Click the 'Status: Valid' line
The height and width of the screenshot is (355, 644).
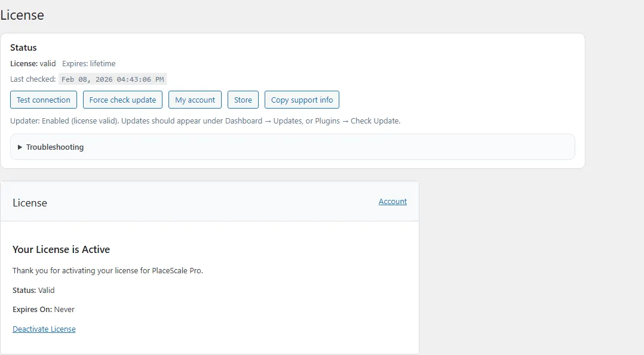point(33,291)
